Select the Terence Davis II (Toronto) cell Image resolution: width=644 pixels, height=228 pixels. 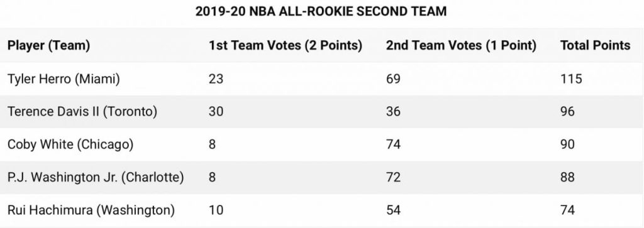82,112
